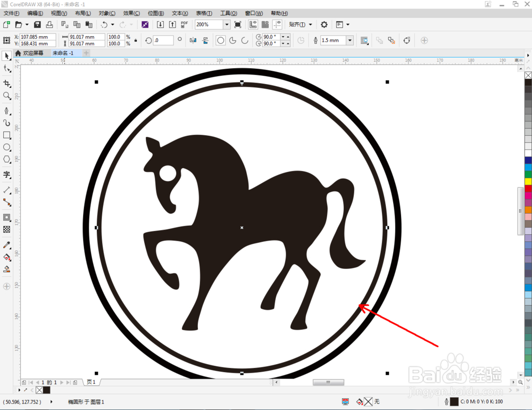
Task: Select the Interactive Fill tool
Action: coord(6,257)
